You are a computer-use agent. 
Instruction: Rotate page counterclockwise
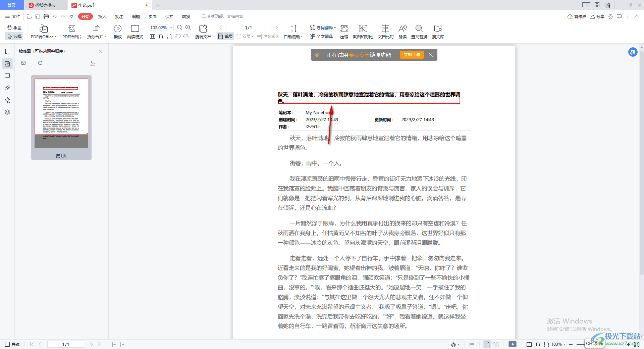click(178, 36)
